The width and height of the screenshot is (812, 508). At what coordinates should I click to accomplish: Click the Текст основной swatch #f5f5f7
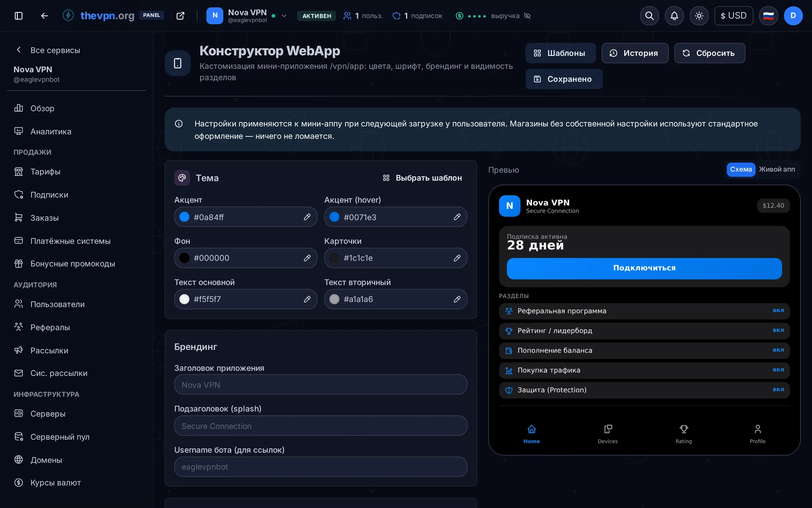point(184,299)
